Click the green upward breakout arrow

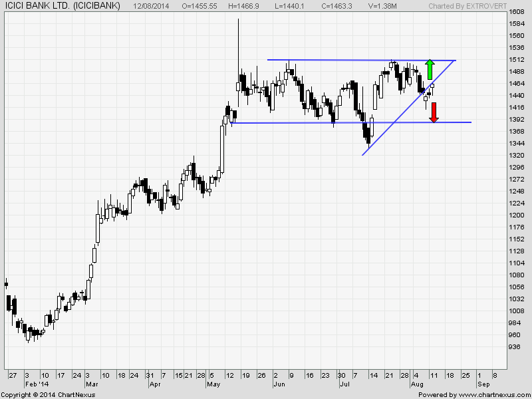click(x=430, y=69)
